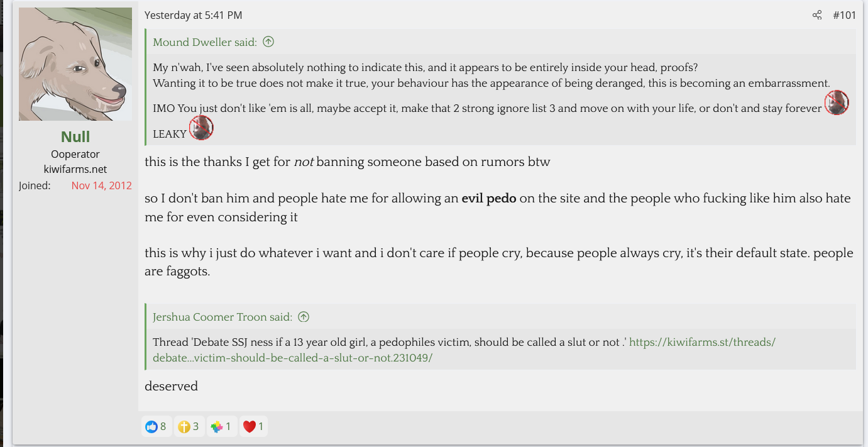Click the share icon beside post #101

click(816, 15)
